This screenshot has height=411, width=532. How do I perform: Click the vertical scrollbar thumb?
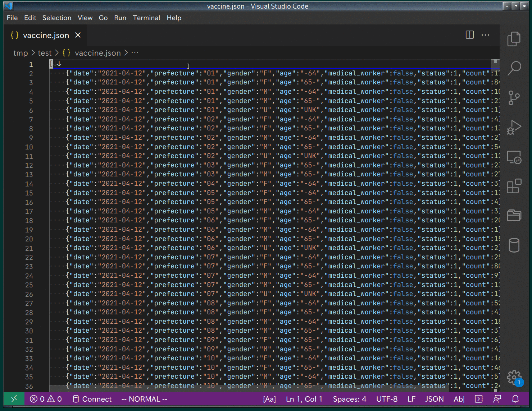pyautogui.click(x=495, y=64)
